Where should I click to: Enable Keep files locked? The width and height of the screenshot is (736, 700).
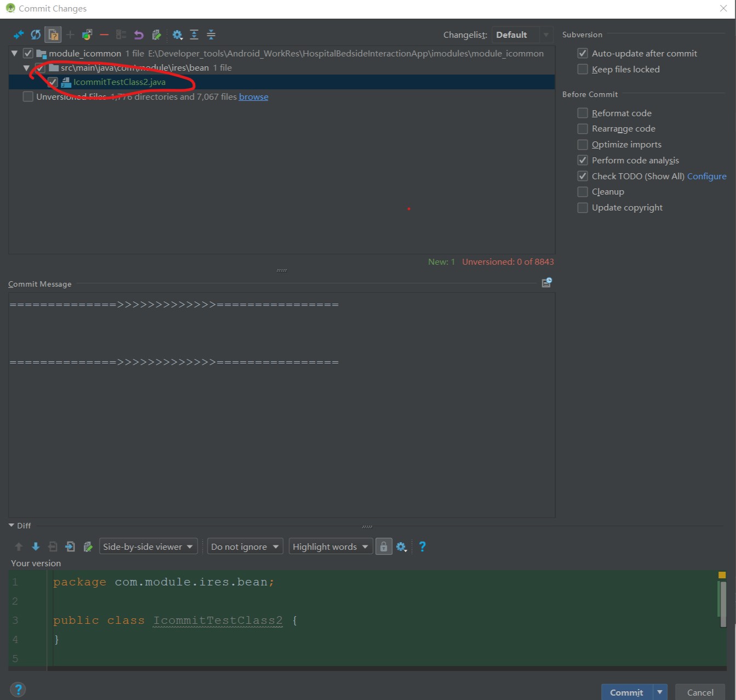583,69
